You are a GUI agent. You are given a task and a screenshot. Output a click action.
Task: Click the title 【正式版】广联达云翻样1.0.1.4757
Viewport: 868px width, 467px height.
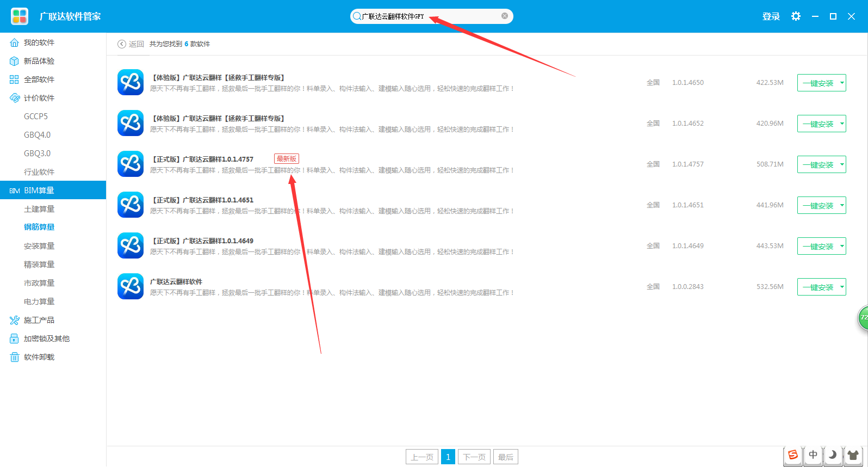(202, 159)
